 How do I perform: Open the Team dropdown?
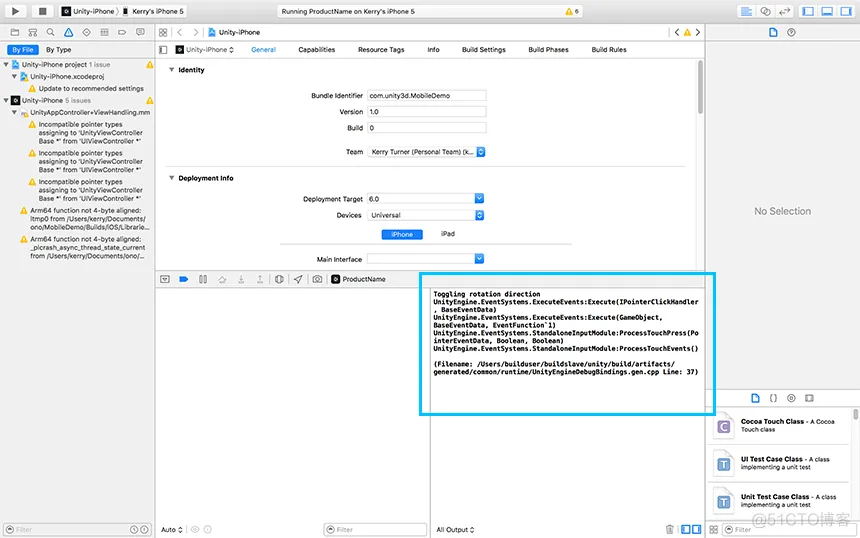(426, 152)
